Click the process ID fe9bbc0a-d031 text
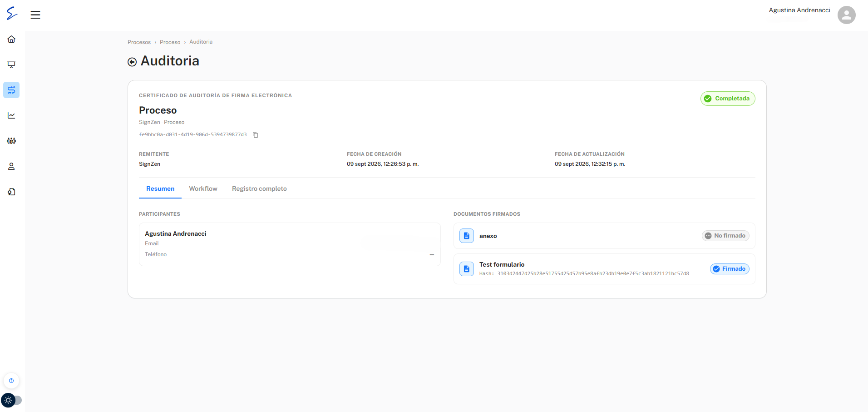Viewport: 868px width, 412px height. pyautogui.click(x=193, y=135)
